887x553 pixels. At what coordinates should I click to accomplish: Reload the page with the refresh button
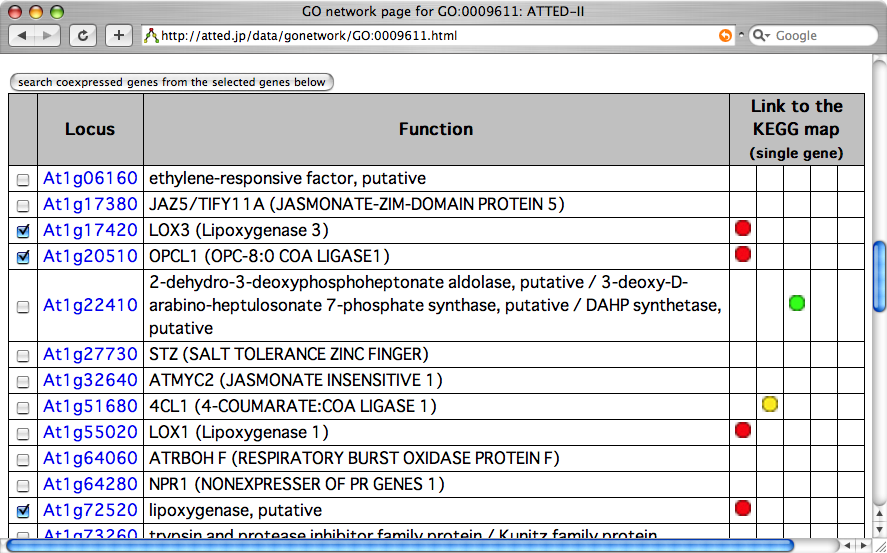tap(83, 36)
